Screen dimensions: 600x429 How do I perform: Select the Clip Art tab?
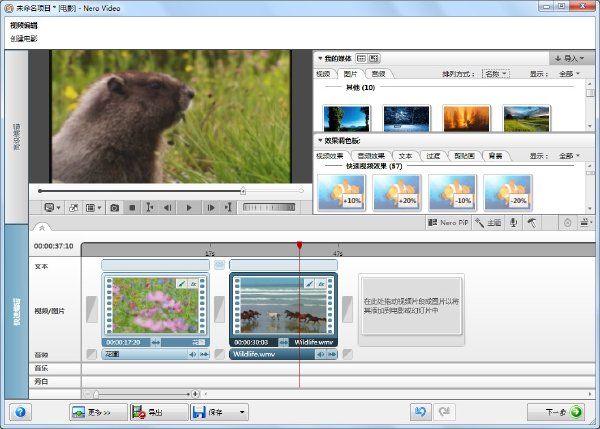click(464, 156)
